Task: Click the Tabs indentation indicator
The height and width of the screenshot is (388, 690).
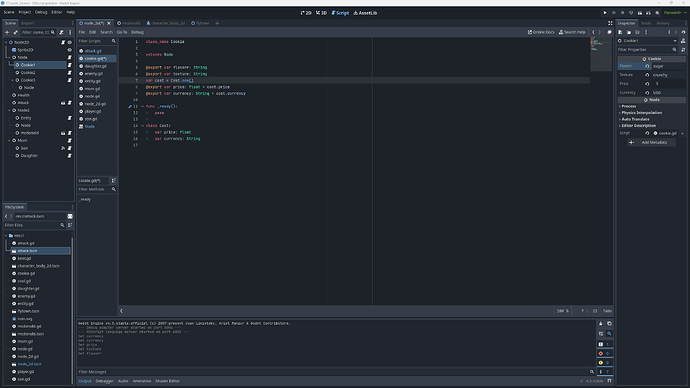Action: [607, 311]
